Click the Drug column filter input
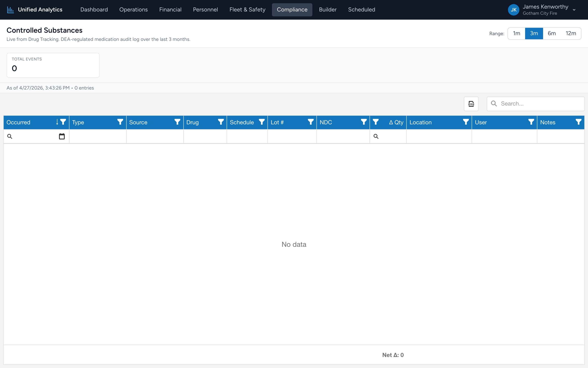Screen dimensions: 588x368 point(205,136)
